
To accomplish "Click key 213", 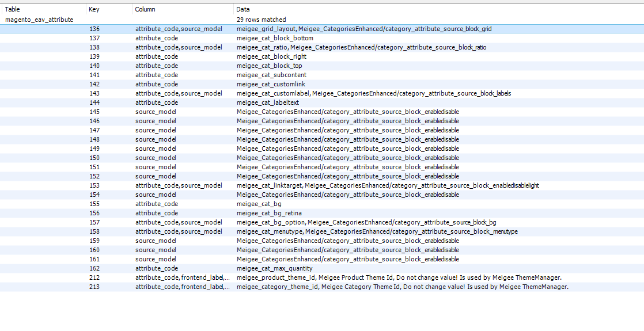I will pos(94,287).
